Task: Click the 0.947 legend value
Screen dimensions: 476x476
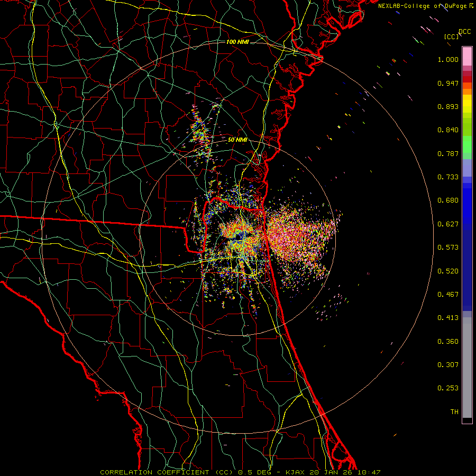Action: point(448,83)
